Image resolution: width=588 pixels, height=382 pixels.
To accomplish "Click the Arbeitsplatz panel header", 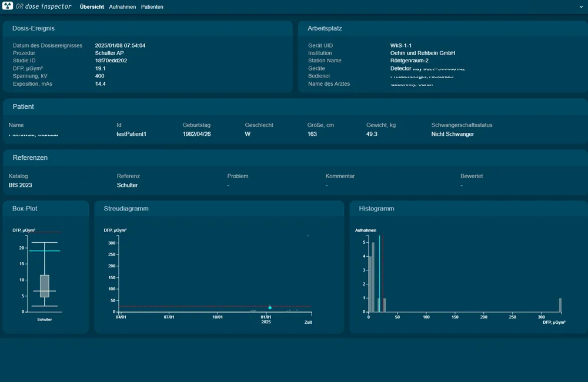I will coord(325,28).
